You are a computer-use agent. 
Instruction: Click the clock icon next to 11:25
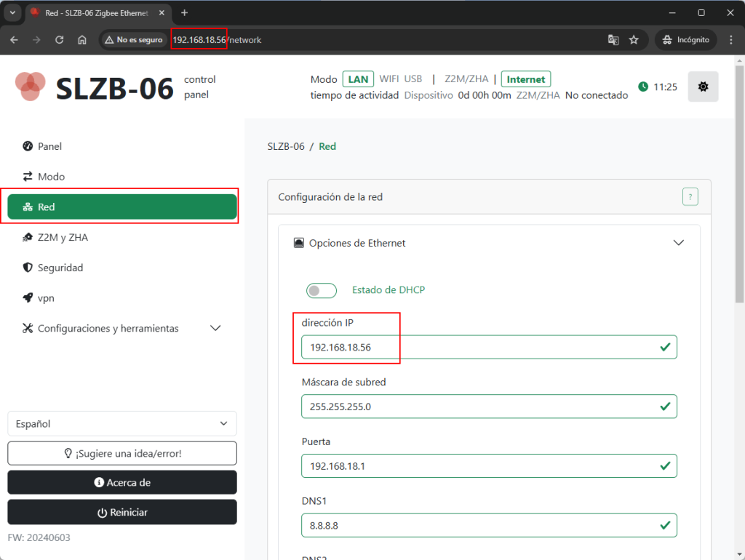point(643,87)
